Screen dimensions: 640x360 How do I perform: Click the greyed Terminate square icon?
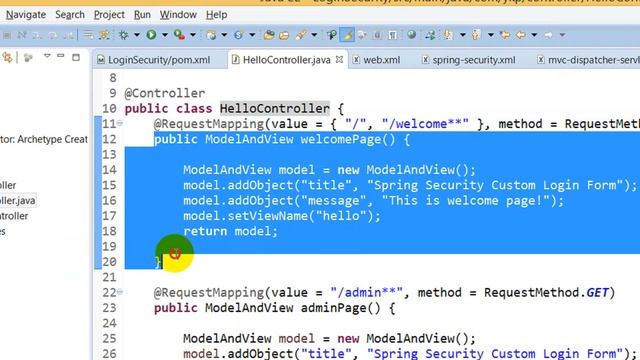[7, 36]
